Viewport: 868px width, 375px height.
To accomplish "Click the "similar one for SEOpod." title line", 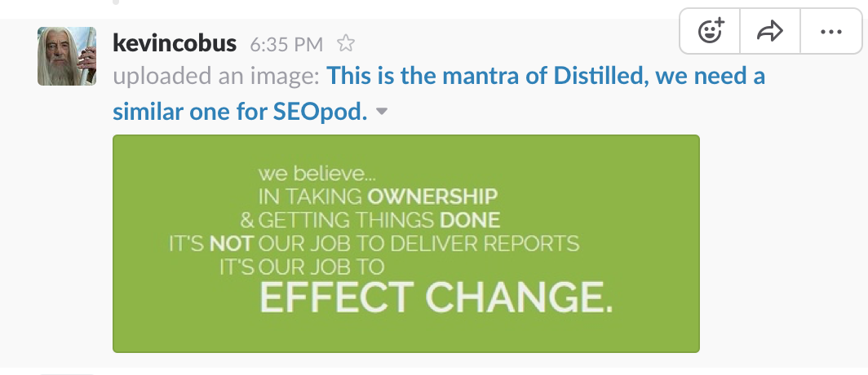I will click(240, 112).
